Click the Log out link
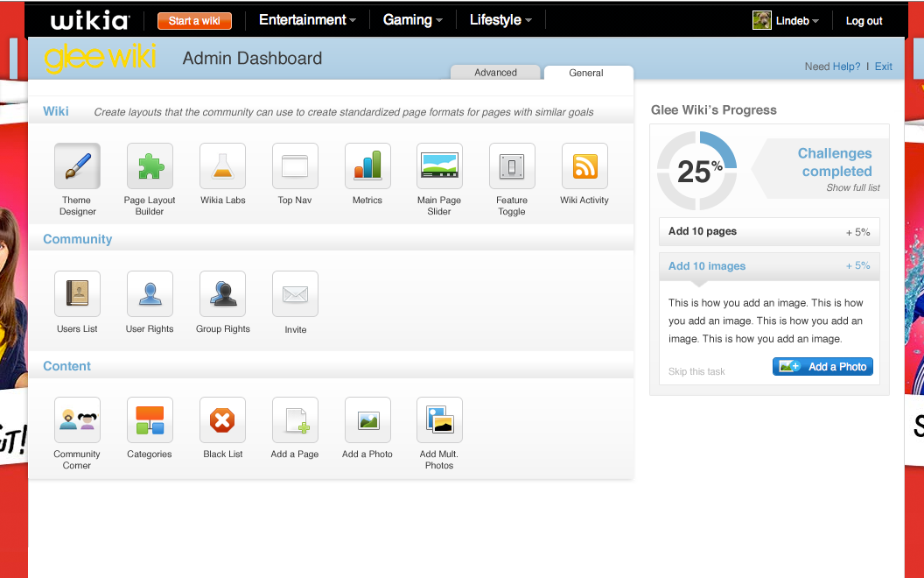Image resolution: width=924 pixels, height=578 pixels. tap(864, 21)
